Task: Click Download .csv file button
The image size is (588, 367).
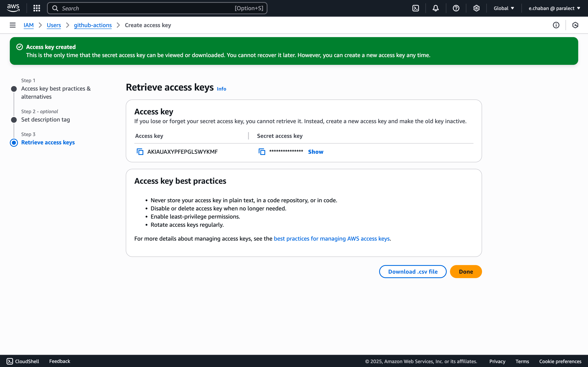Action: [x=413, y=272]
